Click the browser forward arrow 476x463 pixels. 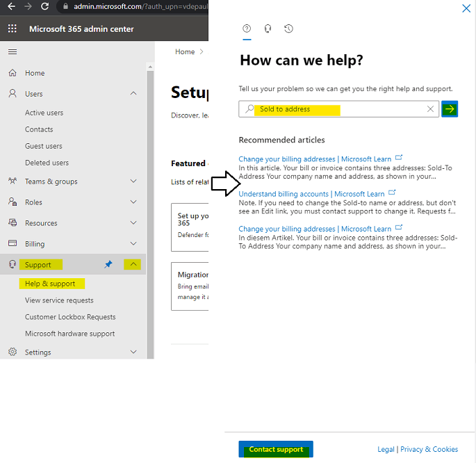tap(28, 6)
